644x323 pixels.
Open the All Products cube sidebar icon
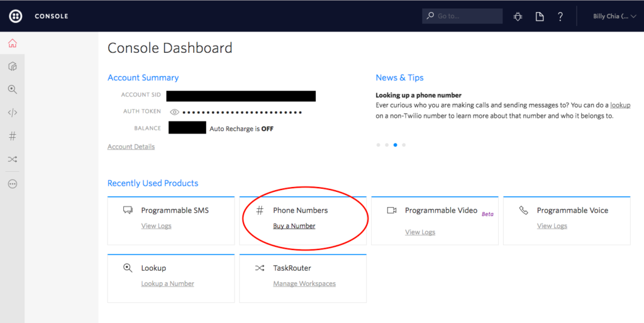point(13,66)
